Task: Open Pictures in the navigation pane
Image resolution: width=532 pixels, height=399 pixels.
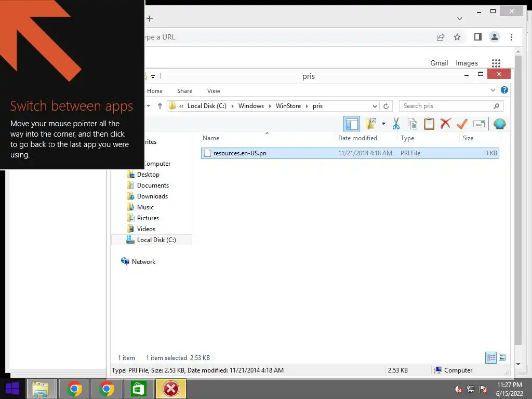Action: click(x=148, y=218)
